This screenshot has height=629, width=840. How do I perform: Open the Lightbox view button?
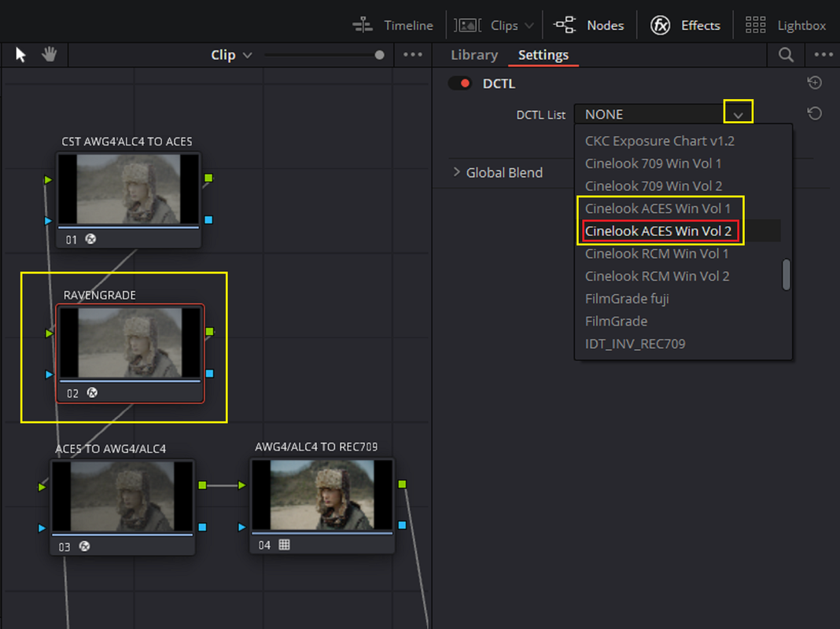coord(786,25)
